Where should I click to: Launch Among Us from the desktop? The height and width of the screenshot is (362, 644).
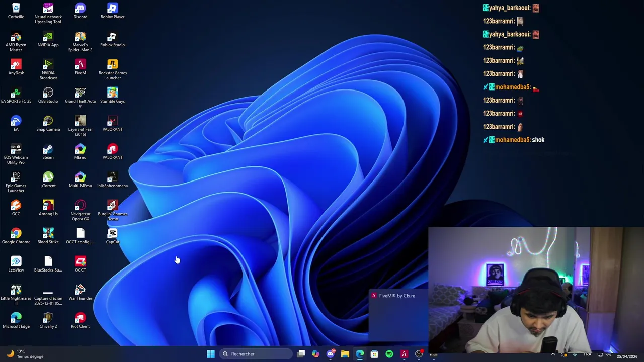click(x=48, y=209)
